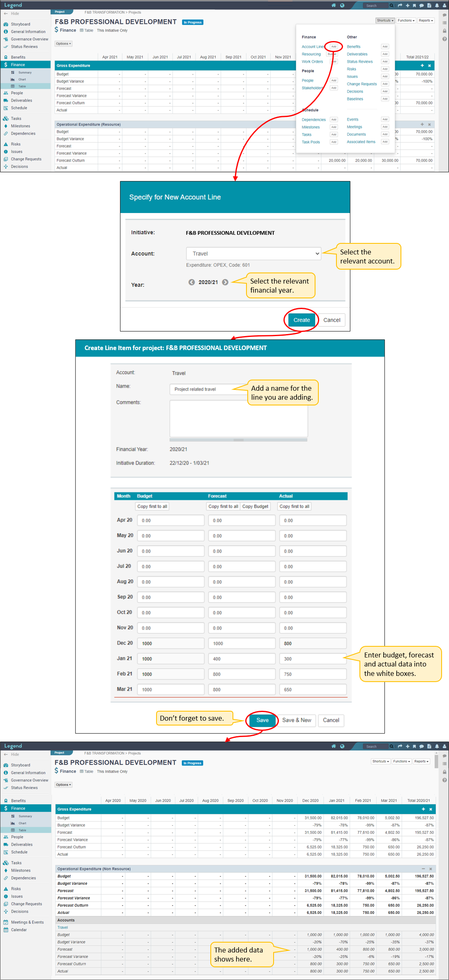The image size is (449, 980).
Task: Switch to Table view tab in top screenshot
Action: 87,30
